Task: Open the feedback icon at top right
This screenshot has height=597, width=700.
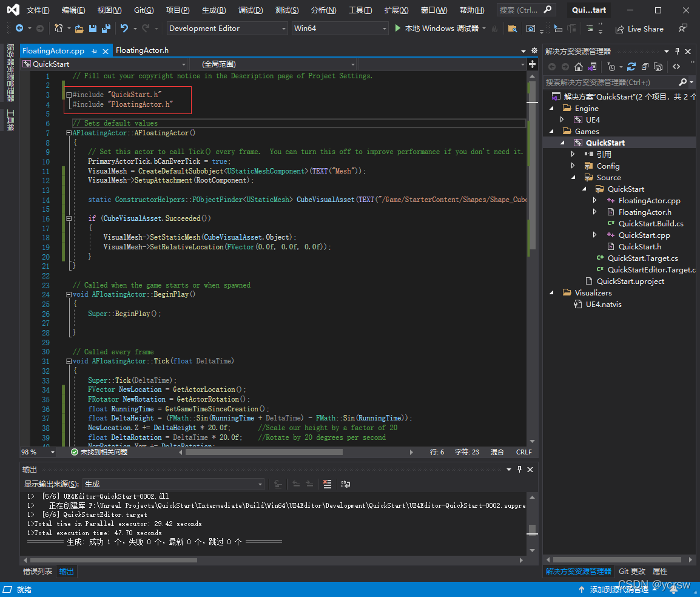Action: click(x=682, y=29)
